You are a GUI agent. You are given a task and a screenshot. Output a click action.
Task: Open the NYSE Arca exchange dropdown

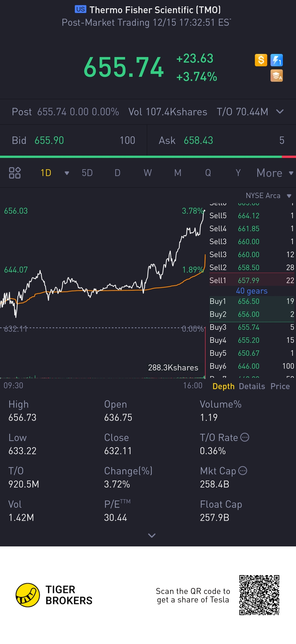pyautogui.click(x=268, y=196)
